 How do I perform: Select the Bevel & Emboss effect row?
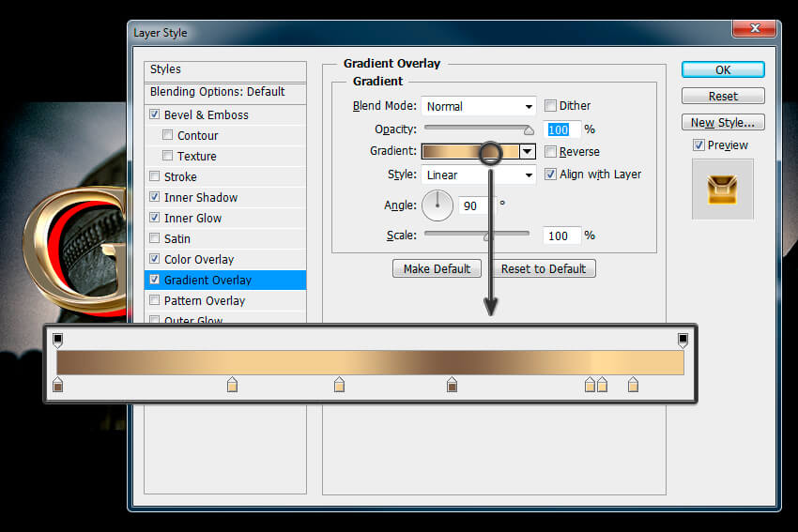click(x=225, y=115)
